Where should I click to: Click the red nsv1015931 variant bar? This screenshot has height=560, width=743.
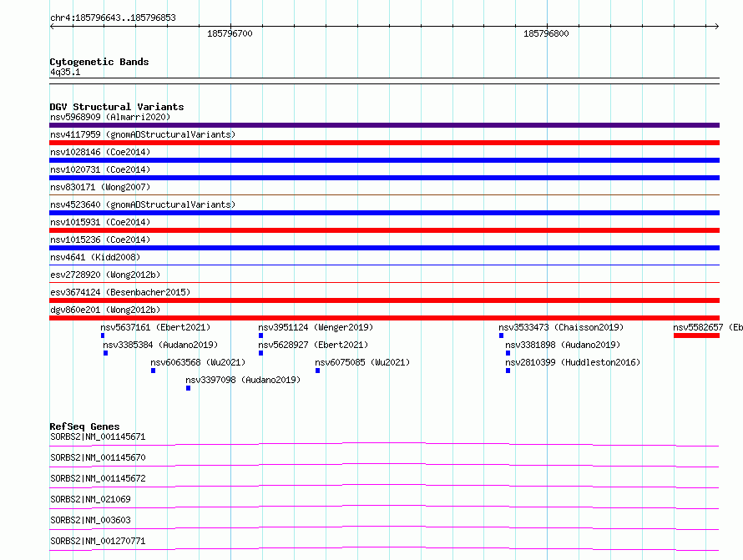[384, 230]
